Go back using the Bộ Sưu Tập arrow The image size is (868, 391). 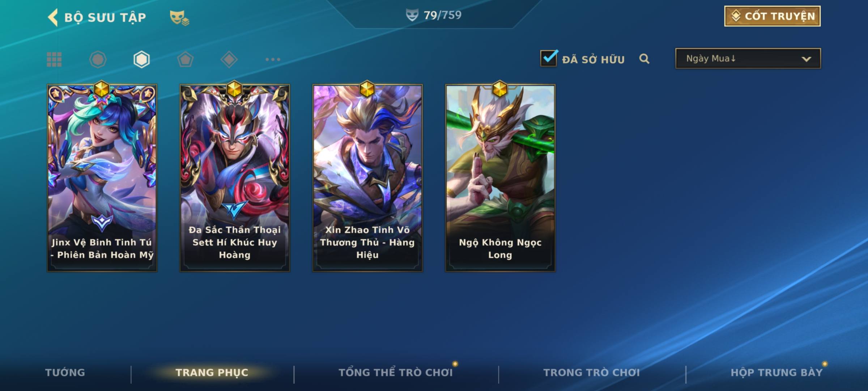[x=53, y=17]
